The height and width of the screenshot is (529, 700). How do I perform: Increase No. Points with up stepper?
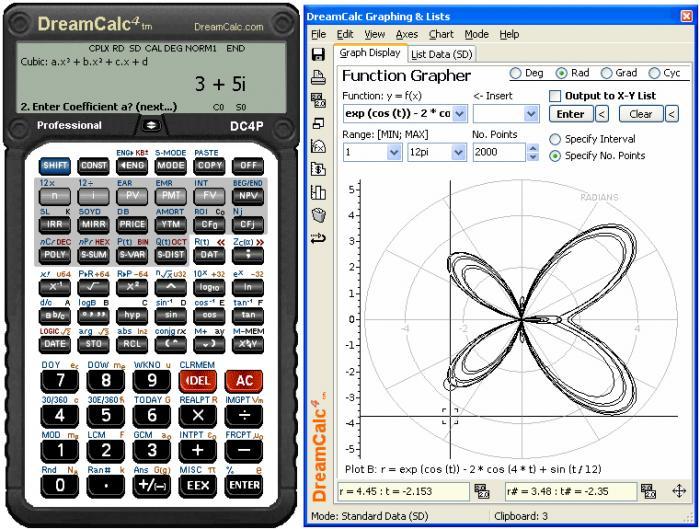(533, 148)
